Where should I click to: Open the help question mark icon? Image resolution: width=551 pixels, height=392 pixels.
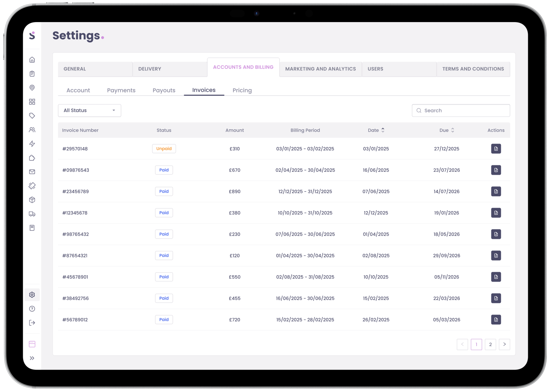click(x=32, y=309)
